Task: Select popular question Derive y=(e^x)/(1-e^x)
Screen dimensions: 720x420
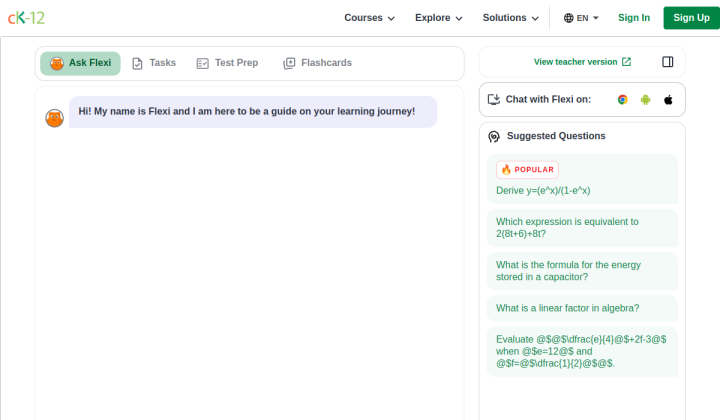Action: (582, 179)
